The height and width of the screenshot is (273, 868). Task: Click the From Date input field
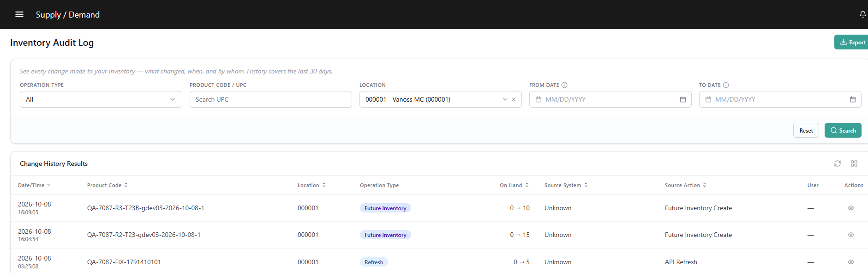[611, 99]
